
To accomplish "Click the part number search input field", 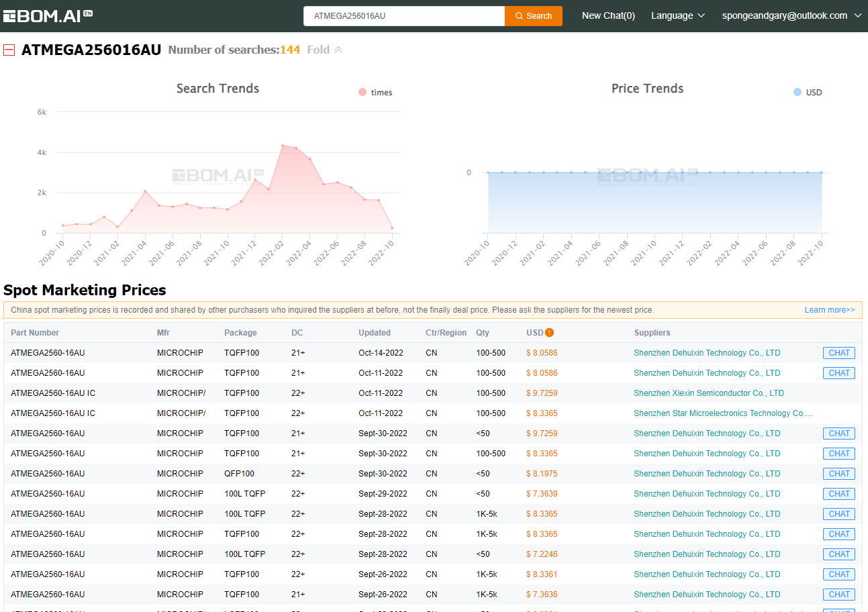I will 404,16.
